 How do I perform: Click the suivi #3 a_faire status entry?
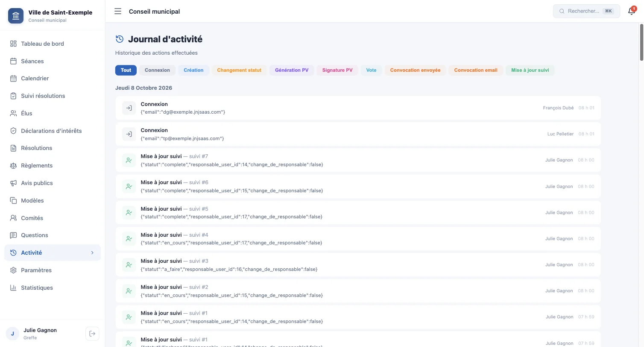coord(358,265)
